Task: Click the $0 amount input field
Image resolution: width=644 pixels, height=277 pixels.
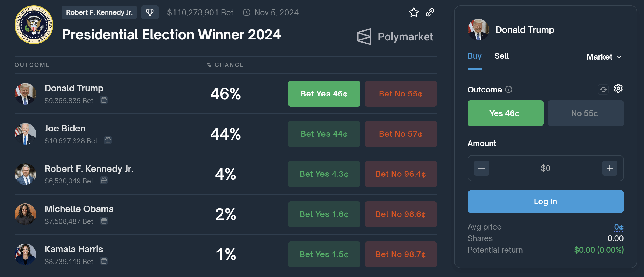Action: point(545,168)
